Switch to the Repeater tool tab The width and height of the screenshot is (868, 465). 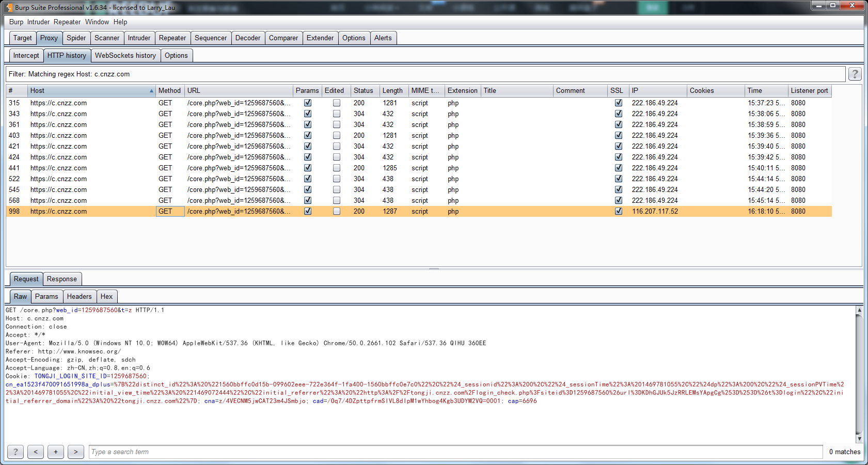(x=172, y=38)
